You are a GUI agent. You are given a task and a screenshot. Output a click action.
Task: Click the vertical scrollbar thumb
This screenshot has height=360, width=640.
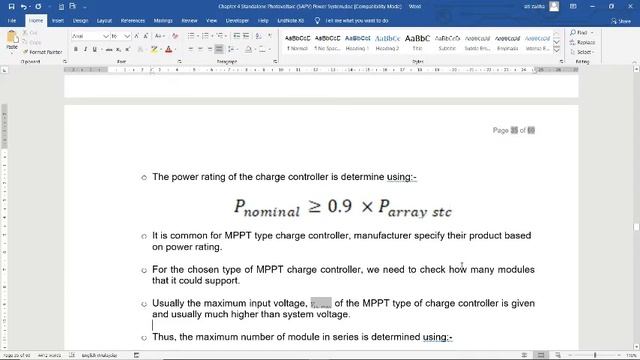636,227
